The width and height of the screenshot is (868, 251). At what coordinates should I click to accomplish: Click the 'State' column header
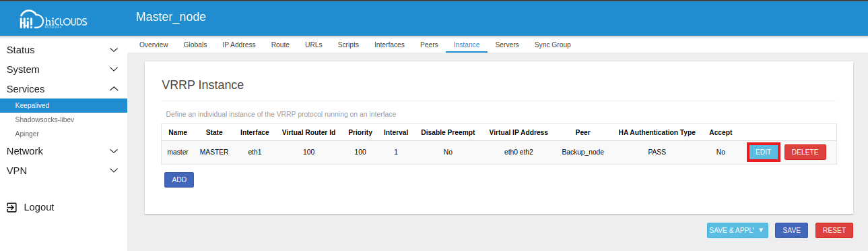[214, 132]
